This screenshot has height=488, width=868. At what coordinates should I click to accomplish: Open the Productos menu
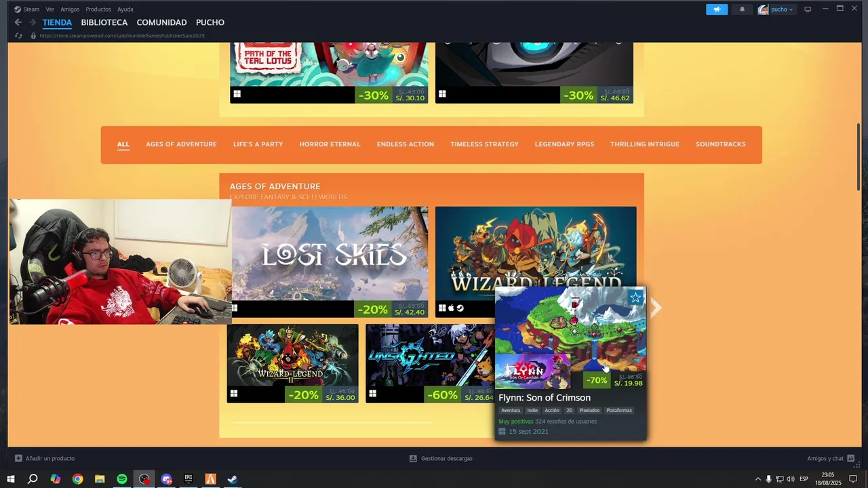pyautogui.click(x=98, y=9)
